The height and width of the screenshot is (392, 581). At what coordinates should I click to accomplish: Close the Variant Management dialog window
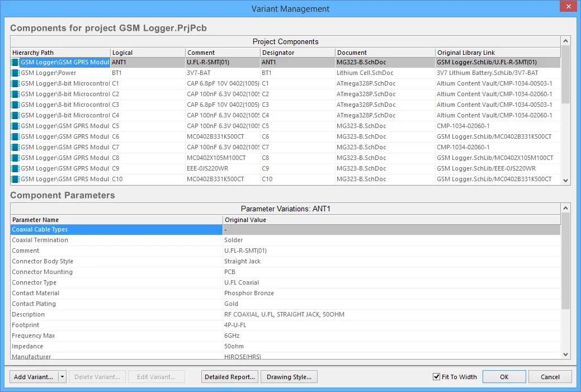click(568, 7)
